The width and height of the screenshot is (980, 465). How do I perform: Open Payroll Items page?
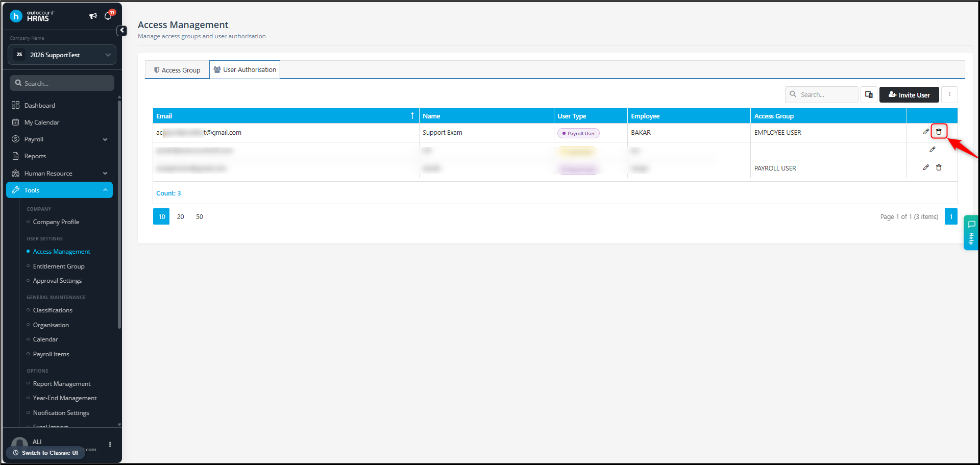[x=51, y=354]
